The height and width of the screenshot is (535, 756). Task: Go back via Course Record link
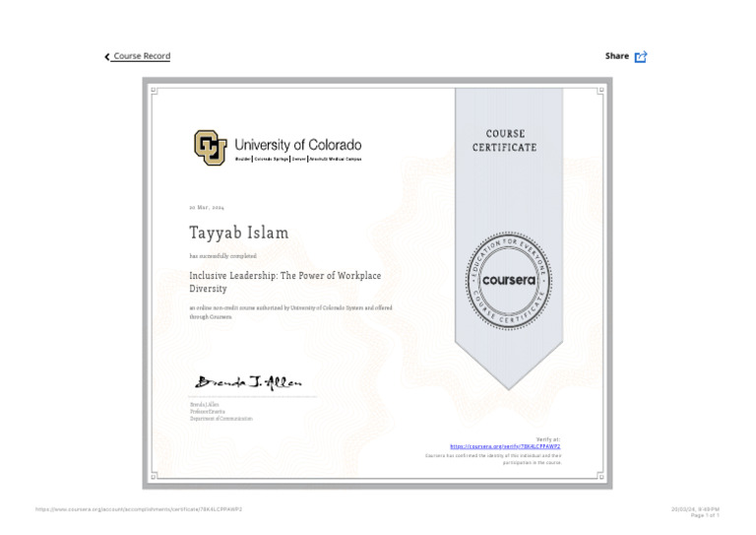pos(142,56)
